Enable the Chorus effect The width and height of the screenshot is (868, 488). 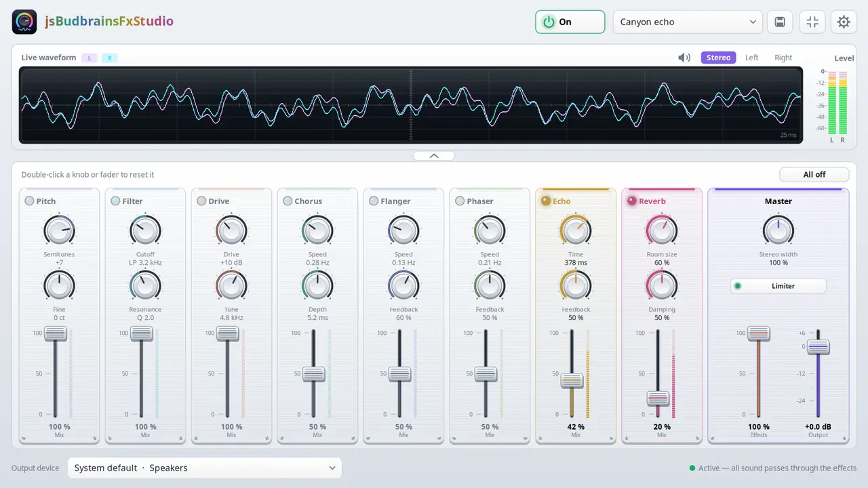click(x=288, y=201)
